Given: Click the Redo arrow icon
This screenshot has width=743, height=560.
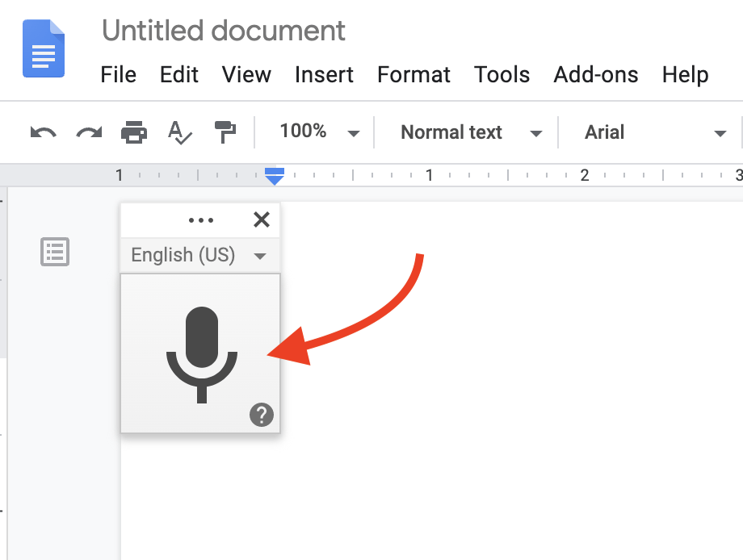Looking at the screenshot, I should coord(88,132).
